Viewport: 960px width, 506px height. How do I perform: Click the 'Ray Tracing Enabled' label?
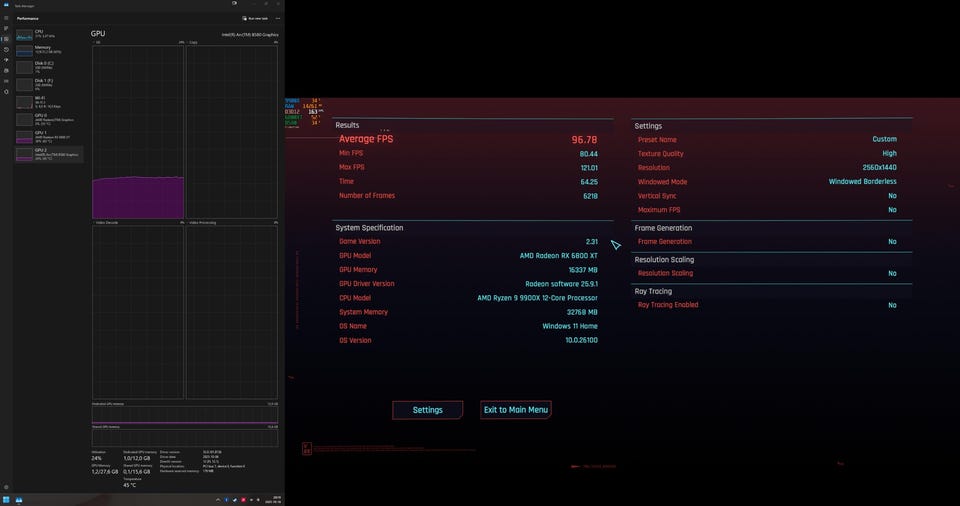tap(668, 304)
